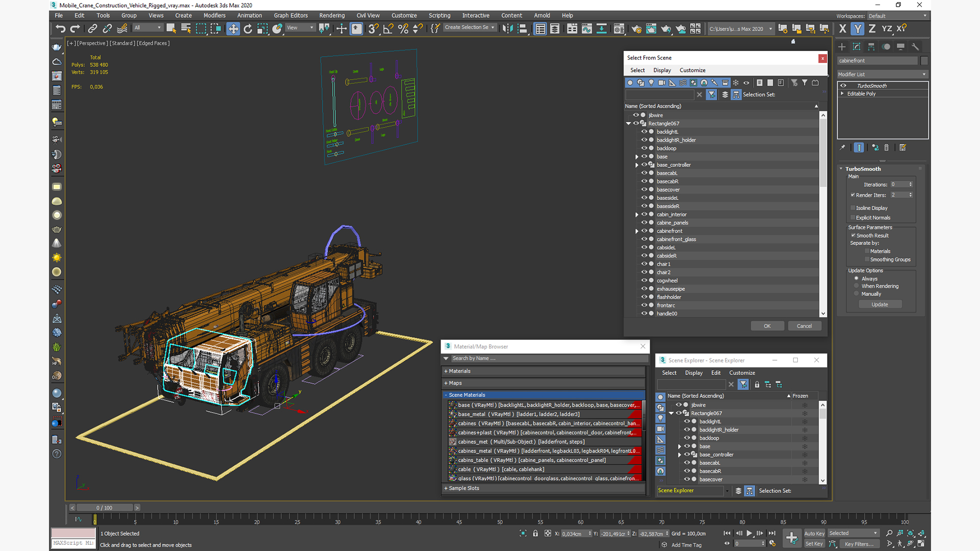
Task: Hide cogwheel via eye in Select From Scene
Action: point(644,280)
